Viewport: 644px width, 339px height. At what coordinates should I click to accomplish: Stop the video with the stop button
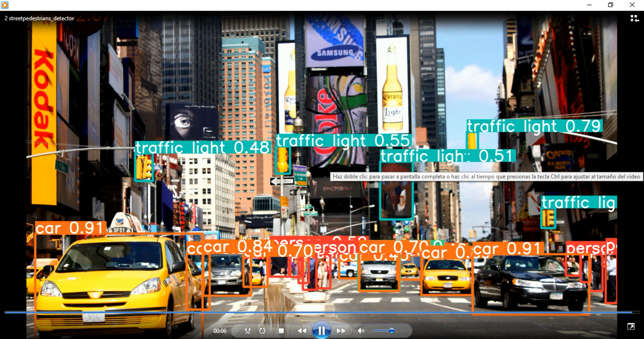(281, 331)
